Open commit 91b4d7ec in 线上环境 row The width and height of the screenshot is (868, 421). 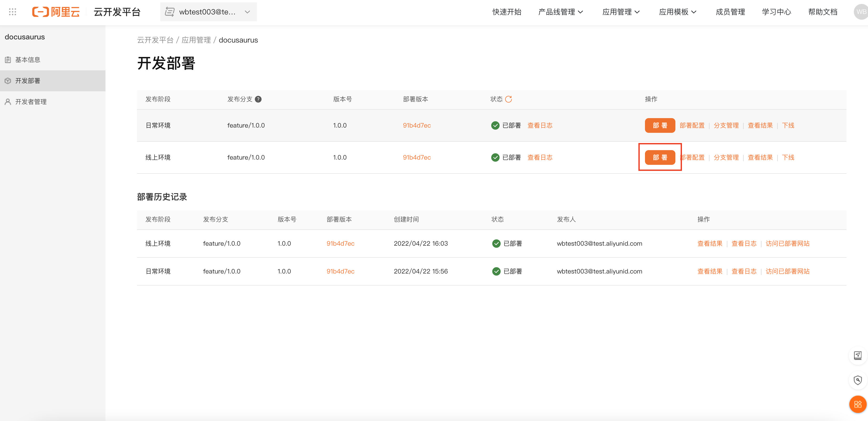[417, 157]
